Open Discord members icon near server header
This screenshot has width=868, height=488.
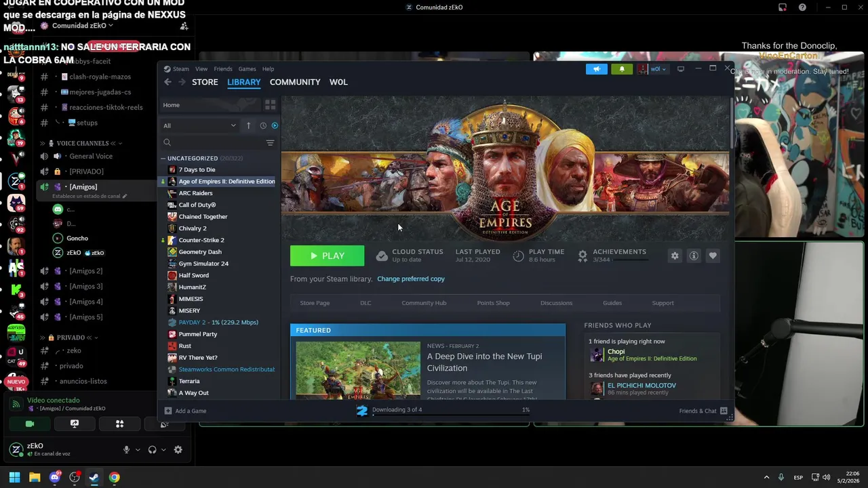[184, 26]
